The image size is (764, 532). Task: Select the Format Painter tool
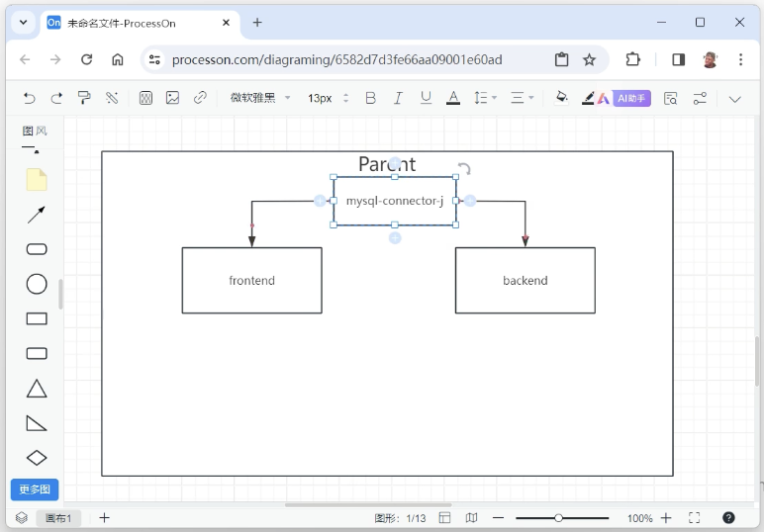point(84,98)
